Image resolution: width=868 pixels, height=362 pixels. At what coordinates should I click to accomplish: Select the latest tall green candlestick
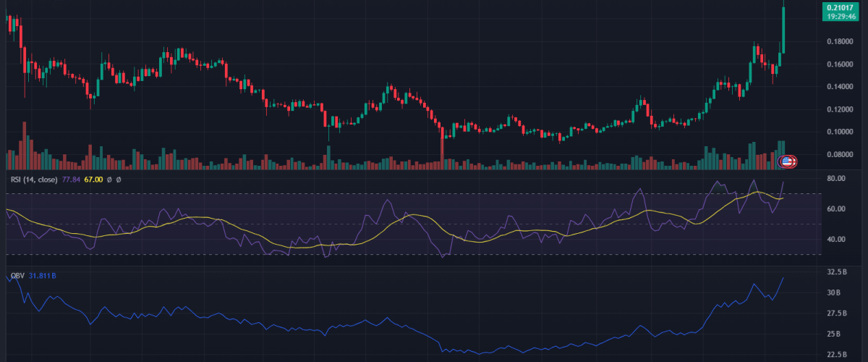tap(785, 29)
